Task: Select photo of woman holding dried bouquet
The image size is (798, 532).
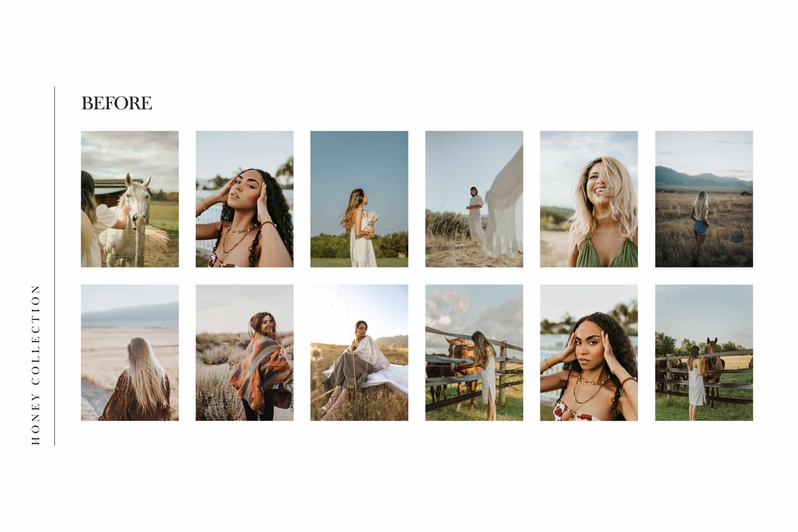Action: (x=359, y=199)
